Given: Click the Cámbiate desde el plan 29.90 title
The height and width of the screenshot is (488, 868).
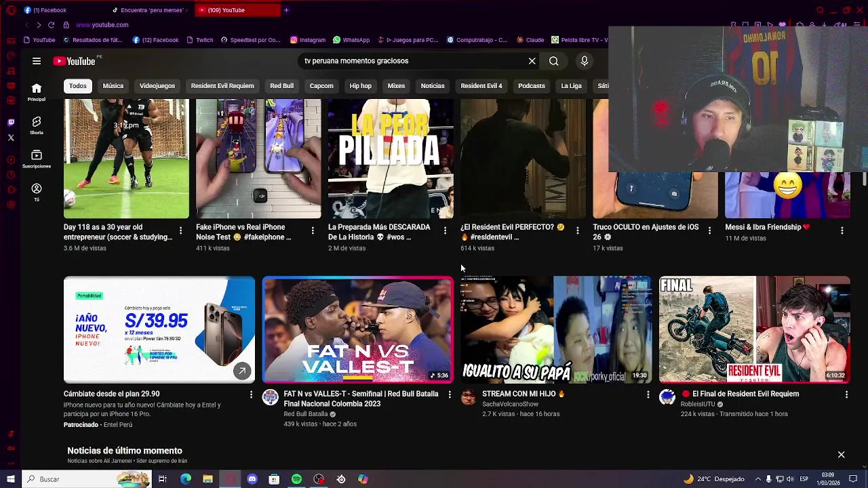Looking at the screenshot, I should pos(112,394).
